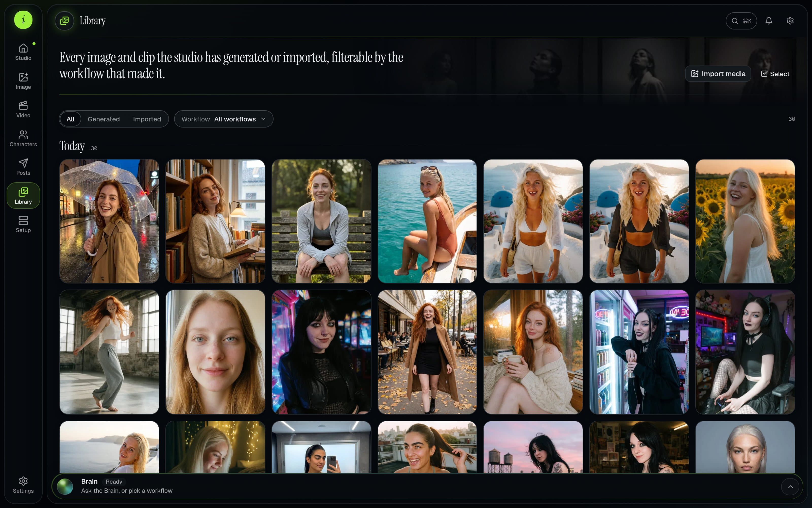Open mirror selfie with phone thumbnail
The width and height of the screenshot is (812, 508).
322,447
